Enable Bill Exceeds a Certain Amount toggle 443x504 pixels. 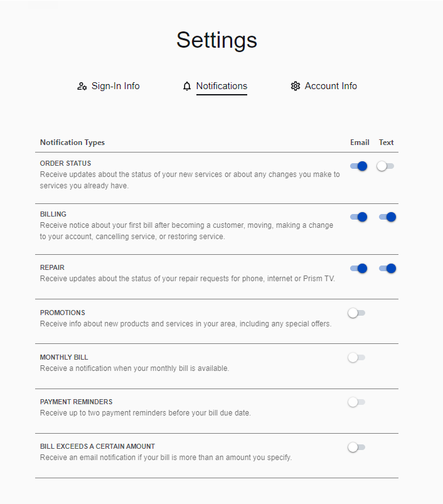356,447
